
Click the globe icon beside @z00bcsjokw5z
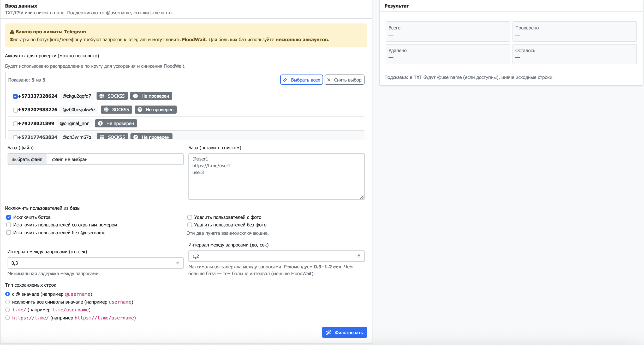(x=106, y=110)
